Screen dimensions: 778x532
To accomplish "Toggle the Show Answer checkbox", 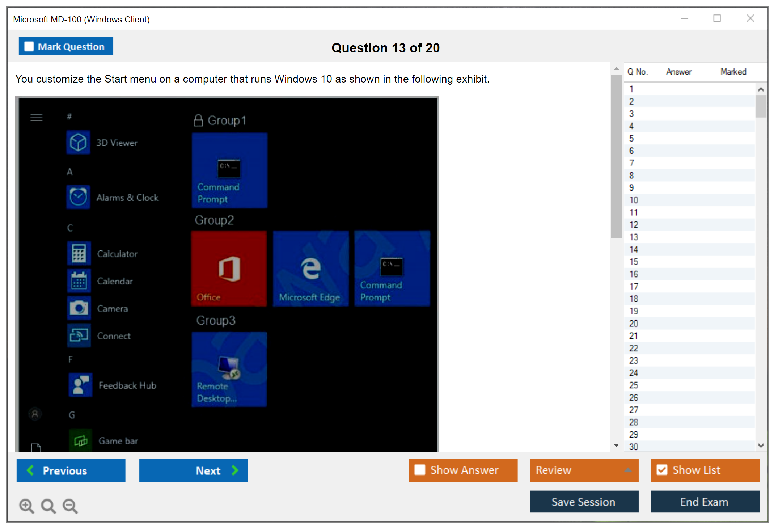I will (x=420, y=470).
